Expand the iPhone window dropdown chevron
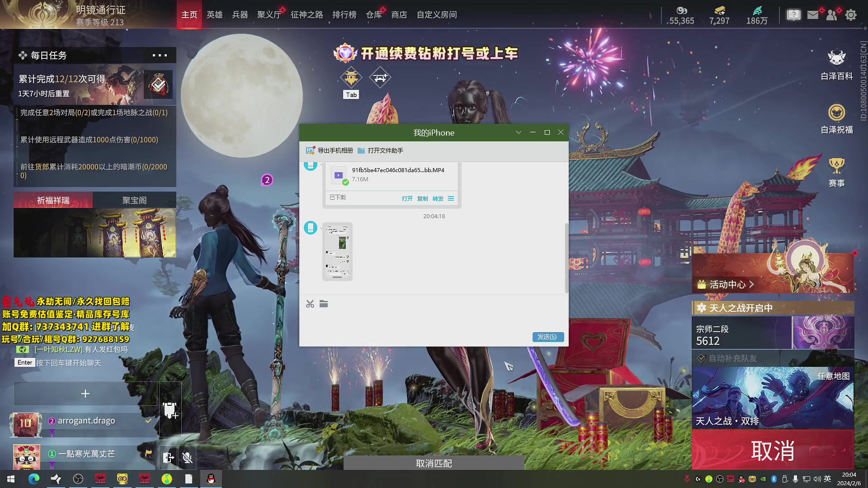Viewport: 868px width, 488px height. [519, 132]
